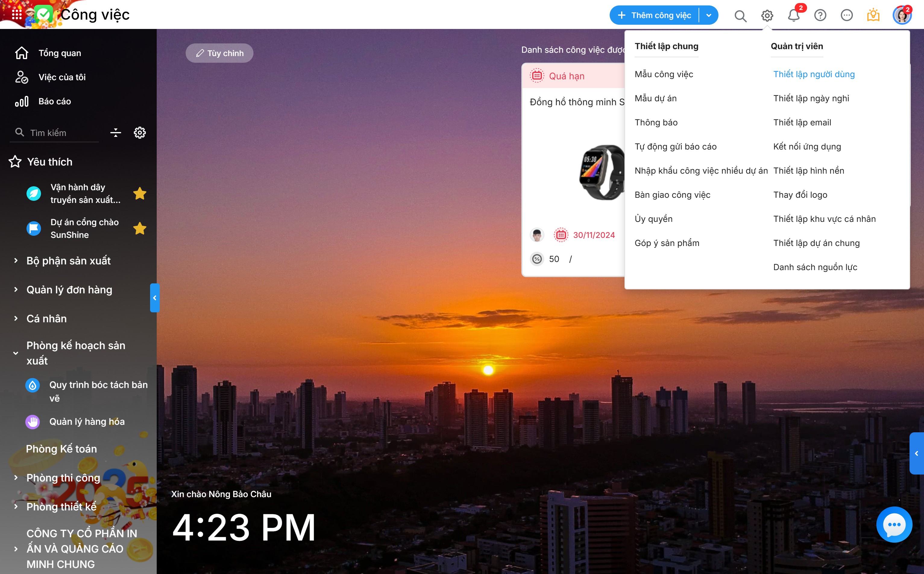This screenshot has height=574, width=924.
Task: Select Thiết lập người dùng admin option
Action: (x=814, y=74)
